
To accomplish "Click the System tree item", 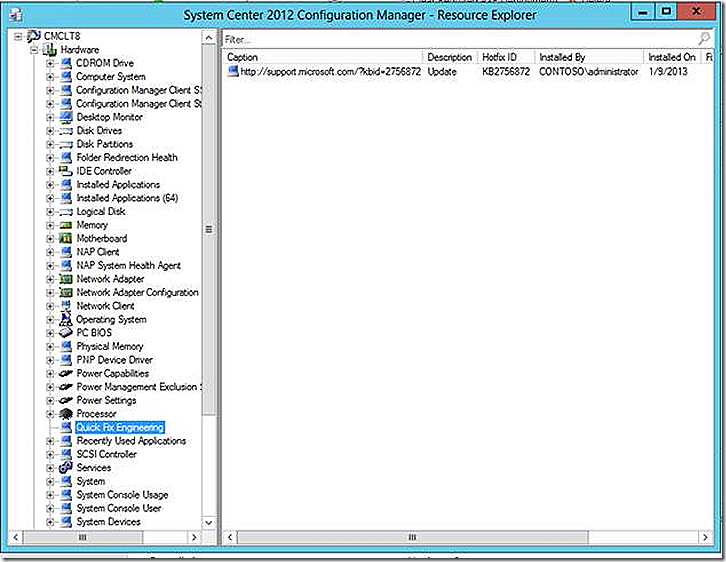I will tap(91, 481).
